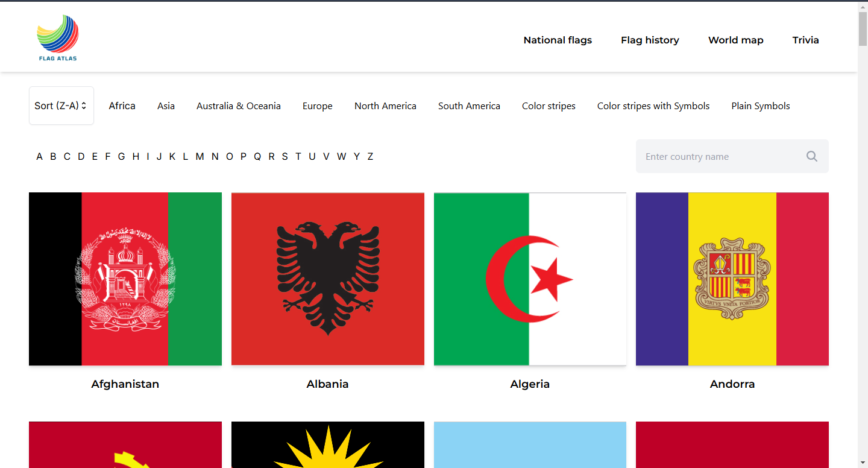Jump to letter S countries
The height and width of the screenshot is (468, 868).
(x=285, y=156)
